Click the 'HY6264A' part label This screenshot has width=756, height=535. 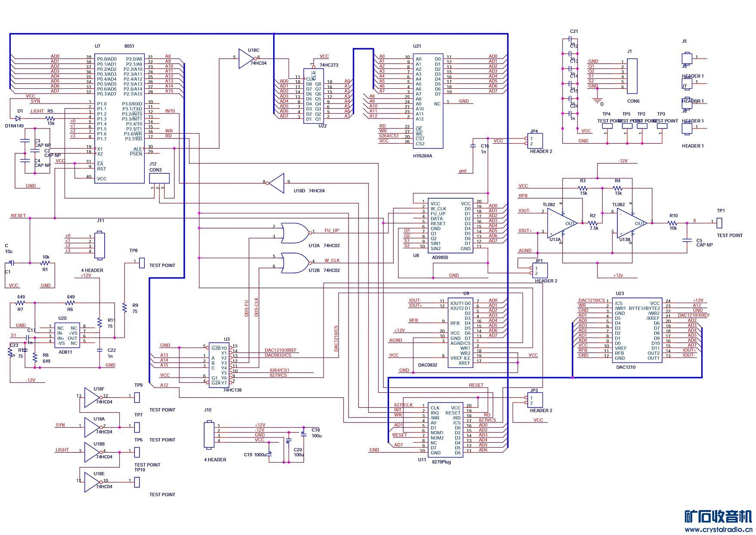click(422, 156)
